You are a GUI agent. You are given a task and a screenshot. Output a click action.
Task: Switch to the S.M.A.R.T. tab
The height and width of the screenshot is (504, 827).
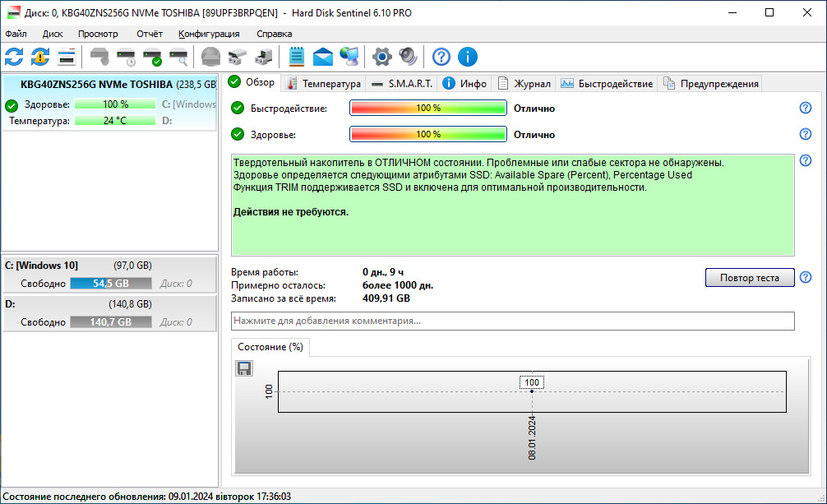point(401,83)
